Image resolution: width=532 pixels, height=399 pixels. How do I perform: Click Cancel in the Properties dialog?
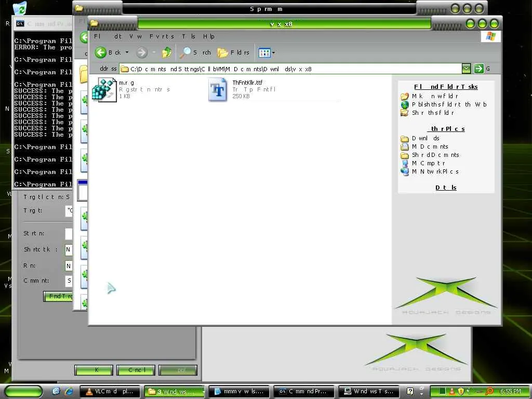136,370
